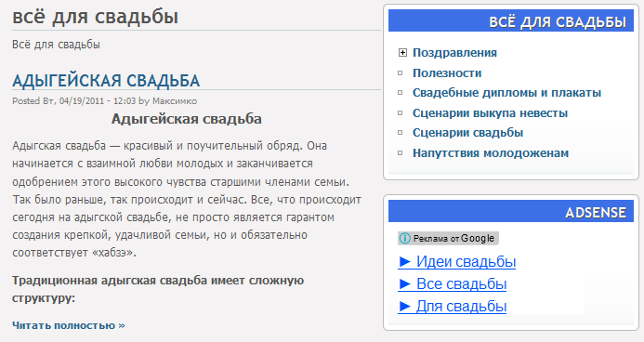This screenshot has width=644, height=342.
Task: Click the 'всё для свадьбы' page heading
Action: pos(96,17)
